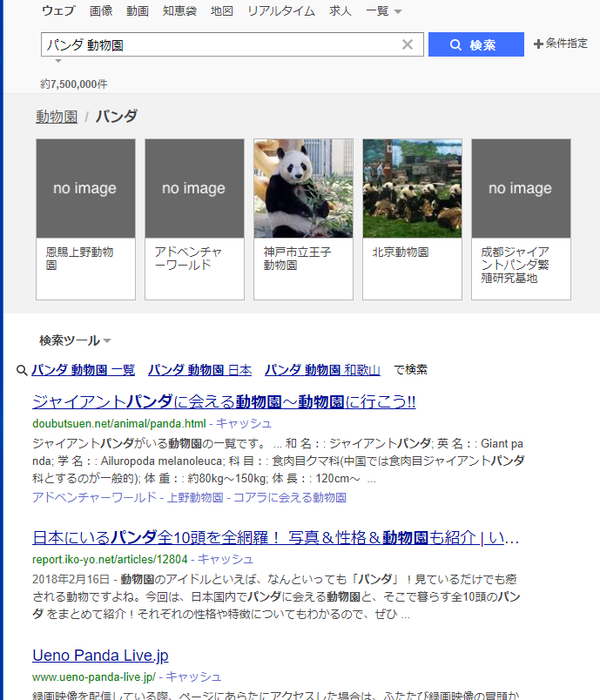Search for パンダ 動物園 一覧
This screenshot has width=600, height=700.
[x=83, y=370]
